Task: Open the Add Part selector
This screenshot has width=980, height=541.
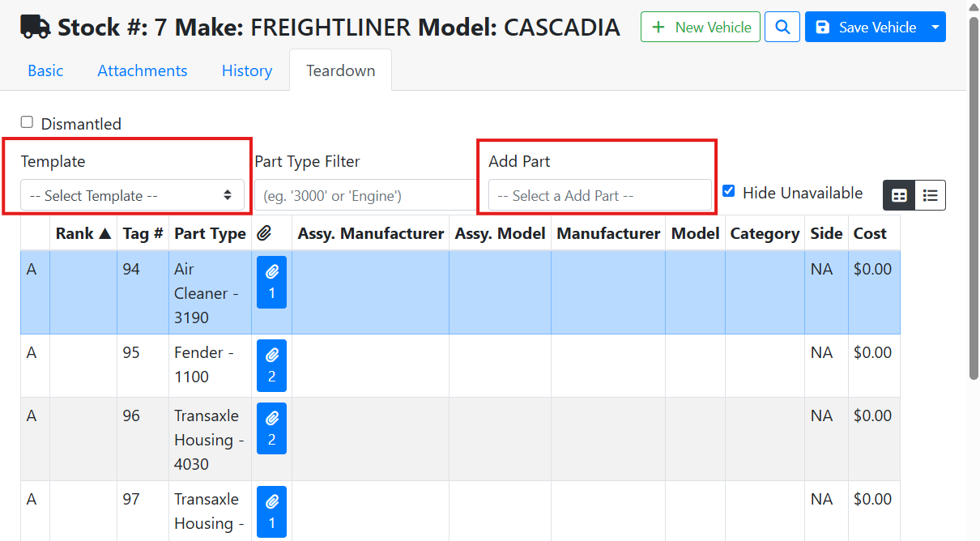Action: click(599, 195)
